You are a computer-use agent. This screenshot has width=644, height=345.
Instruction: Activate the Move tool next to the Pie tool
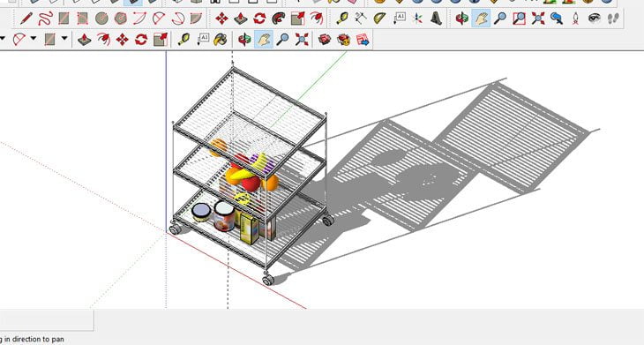pyautogui.click(x=221, y=19)
